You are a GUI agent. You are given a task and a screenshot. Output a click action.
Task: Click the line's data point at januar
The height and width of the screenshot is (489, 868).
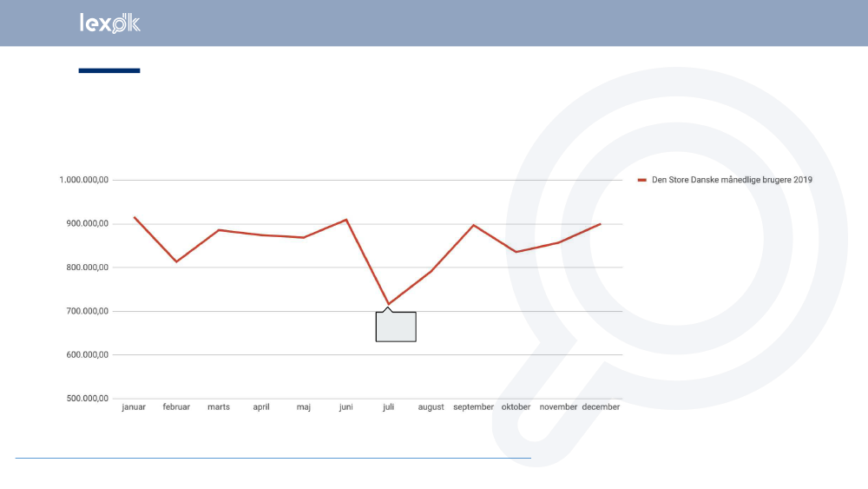point(135,217)
